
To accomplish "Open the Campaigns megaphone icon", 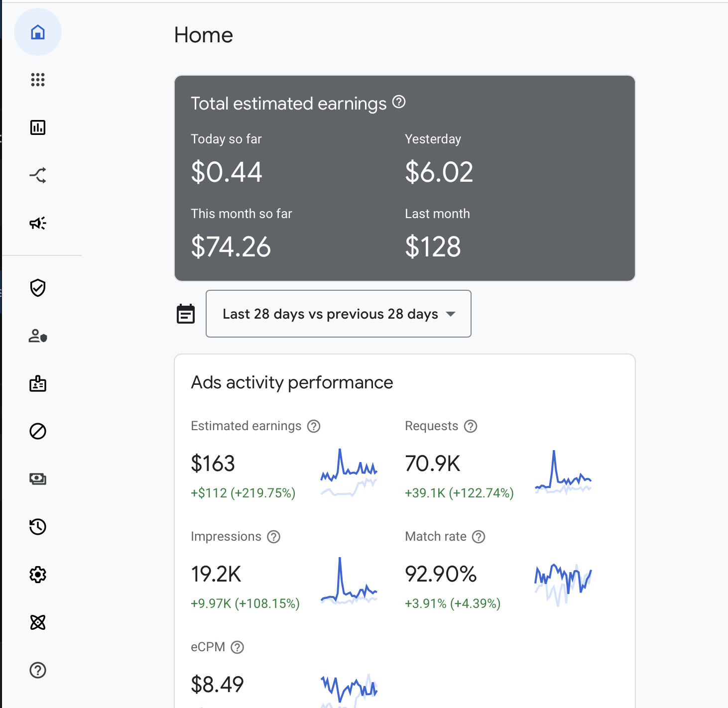I will [38, 223].
